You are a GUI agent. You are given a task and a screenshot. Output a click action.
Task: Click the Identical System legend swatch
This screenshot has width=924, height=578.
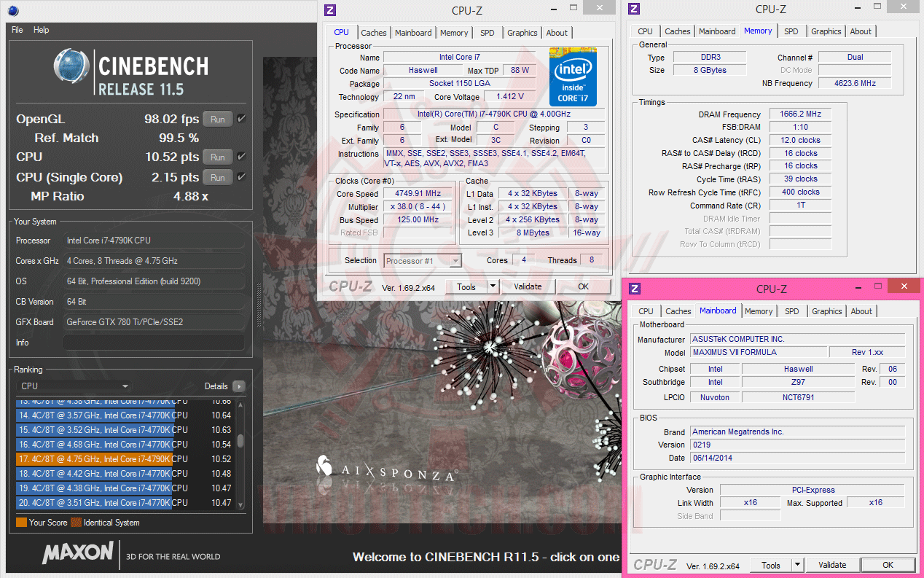(x=76, y=523)
